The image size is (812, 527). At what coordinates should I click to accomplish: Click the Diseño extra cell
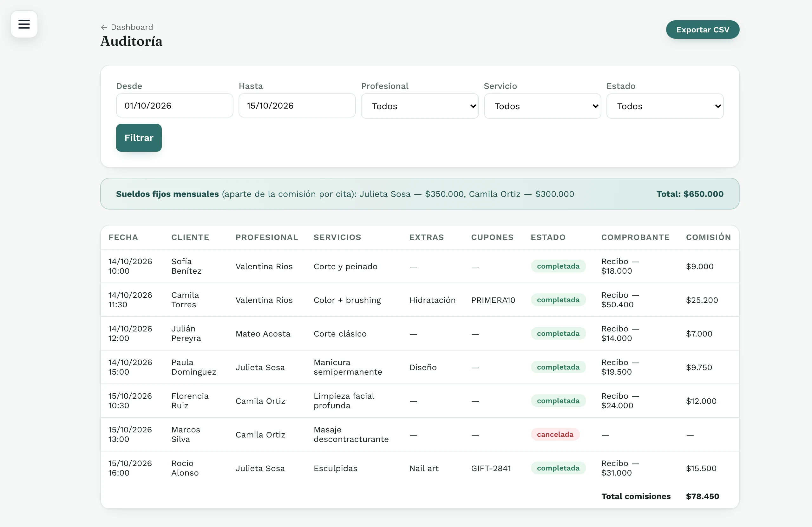coord(423,367)
